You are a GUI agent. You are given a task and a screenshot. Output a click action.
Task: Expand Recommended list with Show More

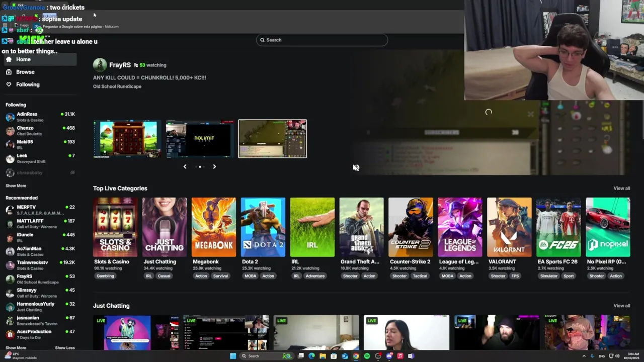coord(16,348)
